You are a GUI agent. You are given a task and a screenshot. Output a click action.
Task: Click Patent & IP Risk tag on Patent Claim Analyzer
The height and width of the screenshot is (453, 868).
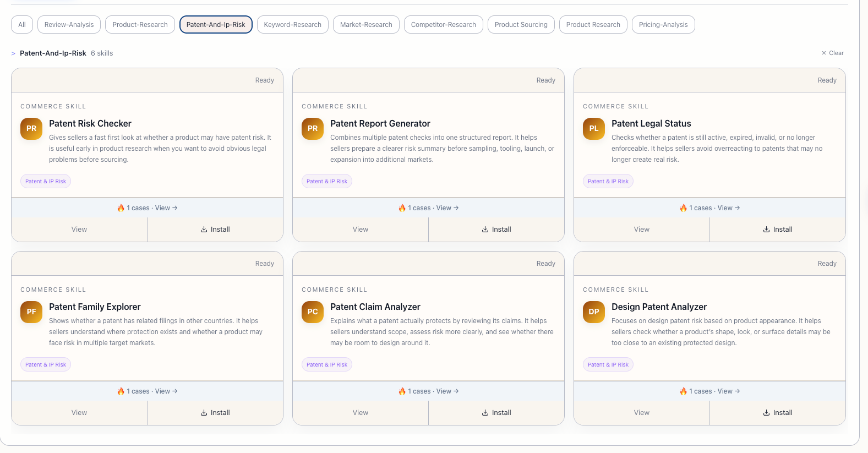point(327,364)
